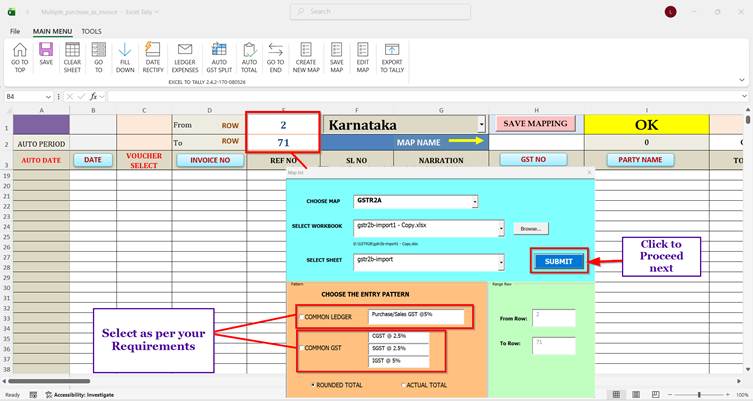Click the Browse... button
Image resolution: width=753 pixels, height=401 pixels.
pos(531,229)
